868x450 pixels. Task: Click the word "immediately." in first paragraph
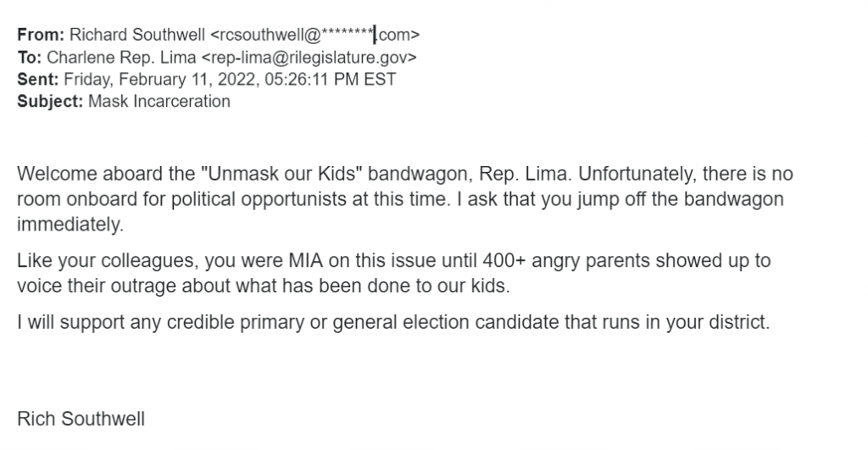(x=70, y=225)
